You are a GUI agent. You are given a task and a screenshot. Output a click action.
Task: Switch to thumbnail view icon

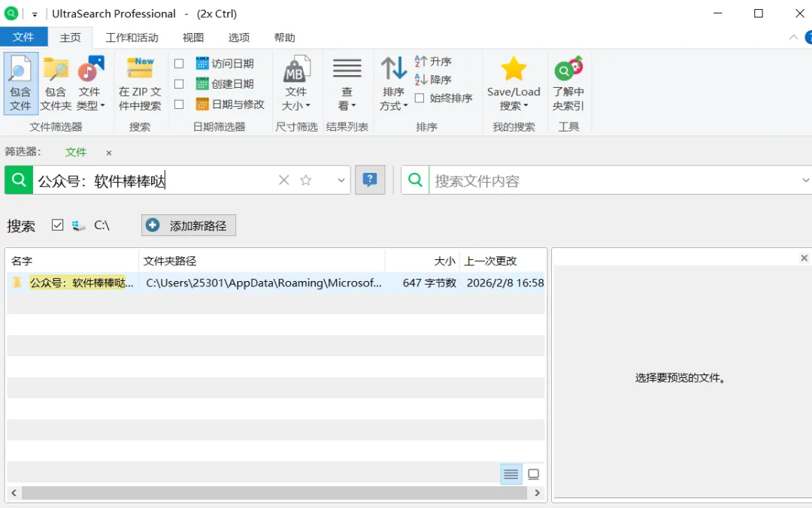[x=533, y=474]
